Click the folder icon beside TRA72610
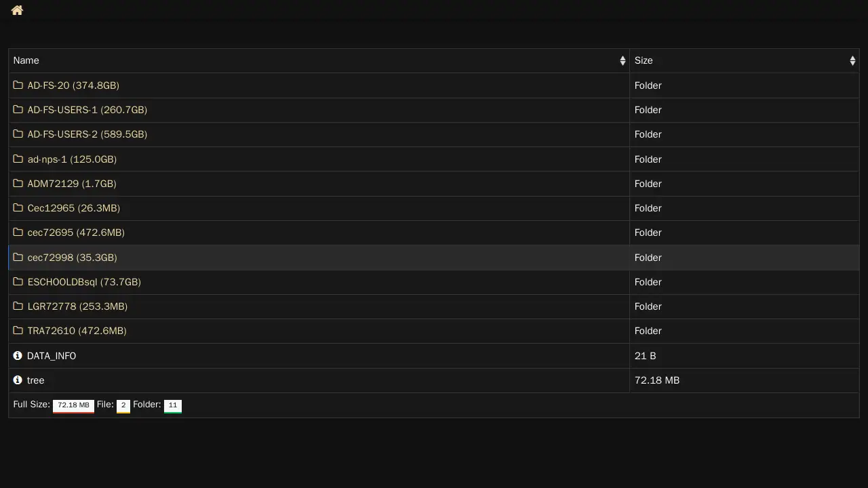This screenshot has height=488, width=868. tap(18, 331)
